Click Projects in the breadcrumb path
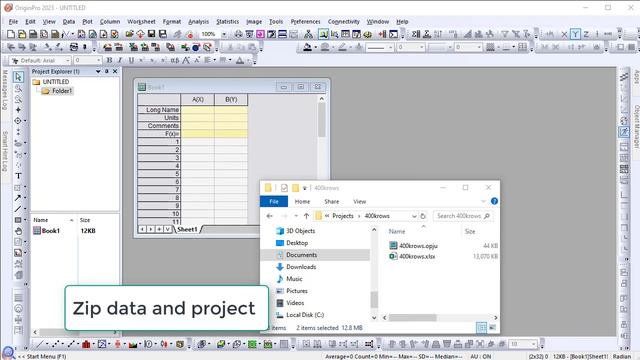Image resolution: width=640 pixels, height=360 pixels. click(343, 216)
